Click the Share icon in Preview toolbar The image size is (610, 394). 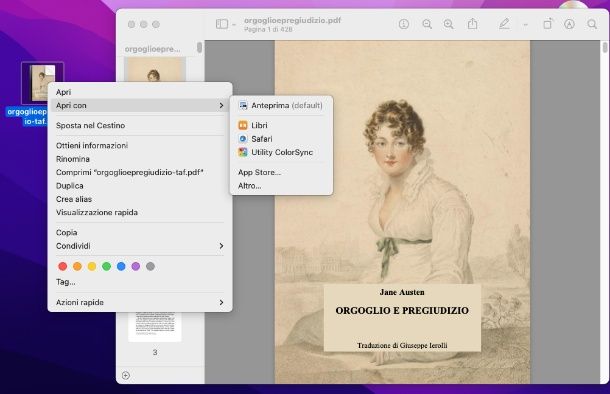click(x=472, y=24)
